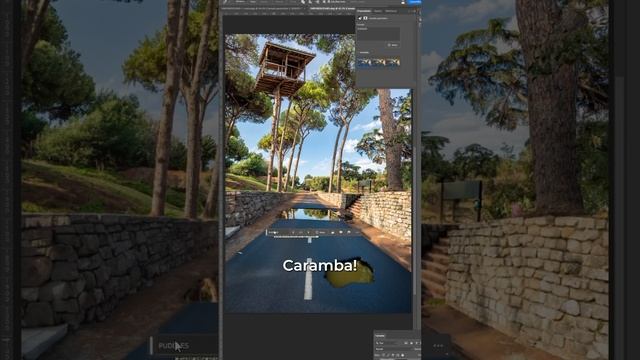Select the middle generated variation thumbnail
The image size is (640, 360).
[x=379, y=62]
